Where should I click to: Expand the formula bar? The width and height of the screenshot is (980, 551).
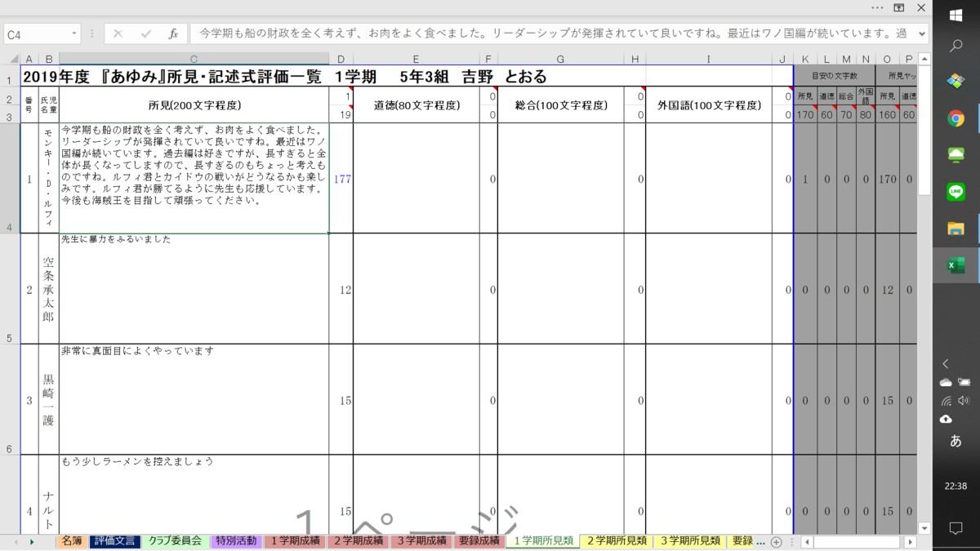[x=922, y=34]
